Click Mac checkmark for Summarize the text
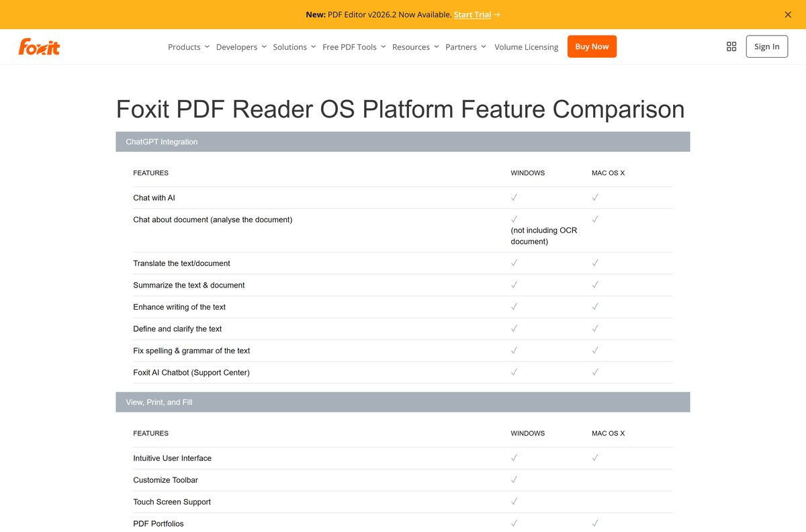The height and width of the screenshot is (532, 806). [595, 285]
